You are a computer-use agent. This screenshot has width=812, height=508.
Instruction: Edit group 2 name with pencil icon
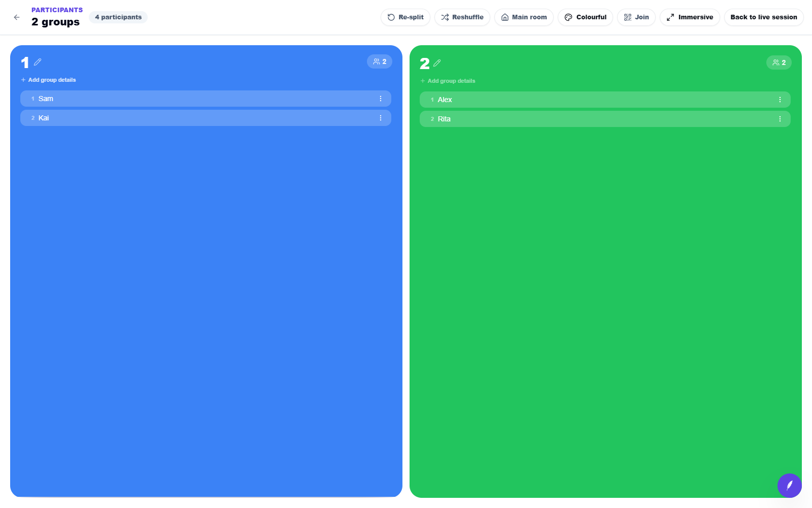[437, 63]
